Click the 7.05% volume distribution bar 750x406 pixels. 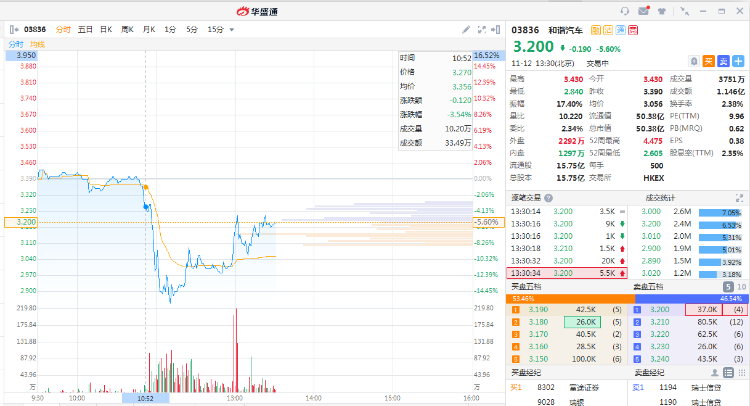click(720, 212)
